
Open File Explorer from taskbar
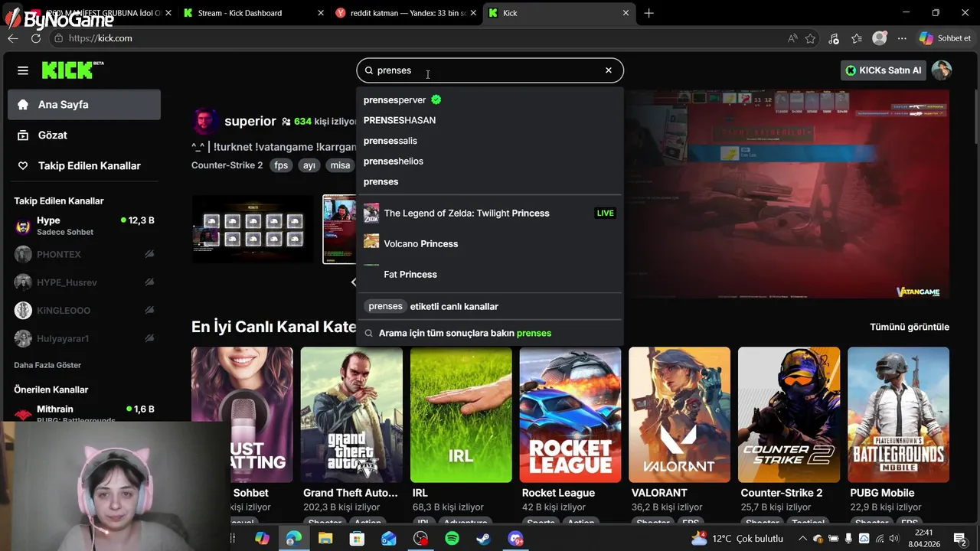(x=325, y=539)
